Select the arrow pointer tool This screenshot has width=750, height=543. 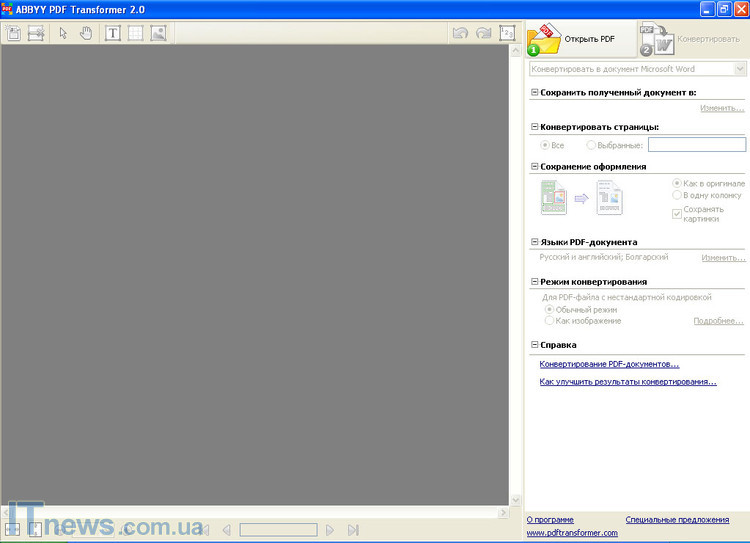(63, 33)
